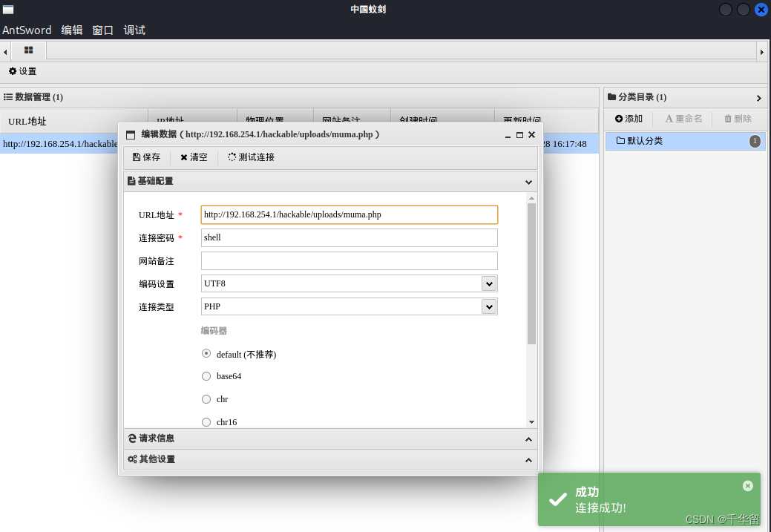The height and width of the screenshot is (532, 771).
Task: Expand the 其他设置 section
Action: coord(528,460)
